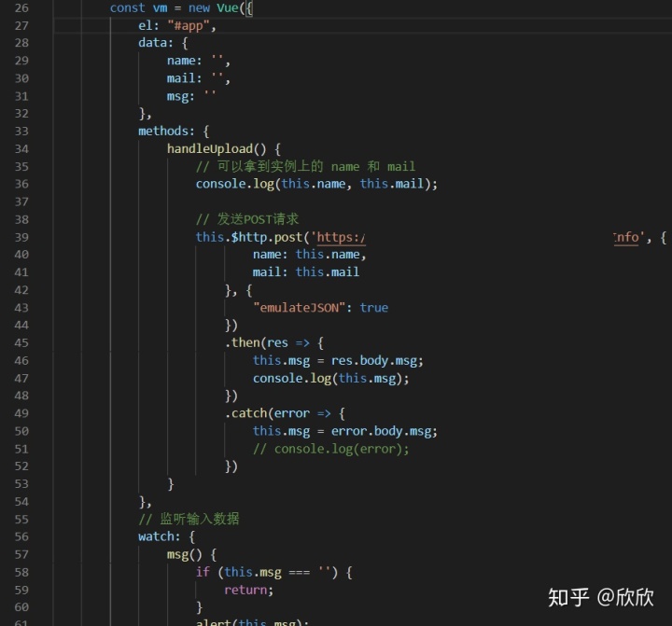The height and width of the screenshot is (626, 672).
Task: Click the handleUpload method name
Action: point(210,148)
